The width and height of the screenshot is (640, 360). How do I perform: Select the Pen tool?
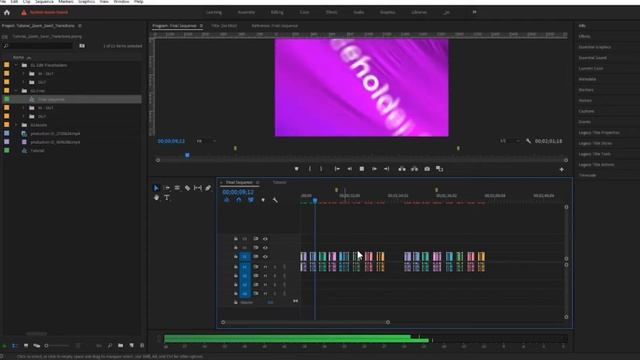208,188
